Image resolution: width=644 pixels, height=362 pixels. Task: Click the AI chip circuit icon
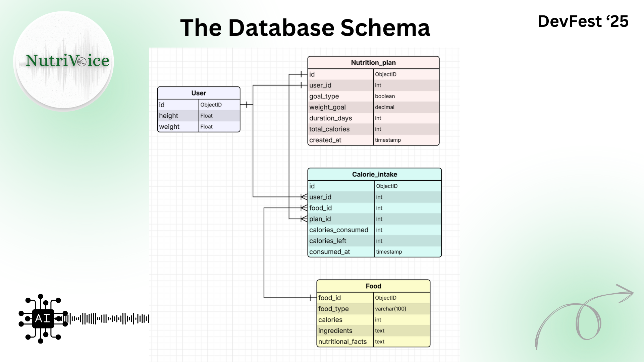point(43,318)
